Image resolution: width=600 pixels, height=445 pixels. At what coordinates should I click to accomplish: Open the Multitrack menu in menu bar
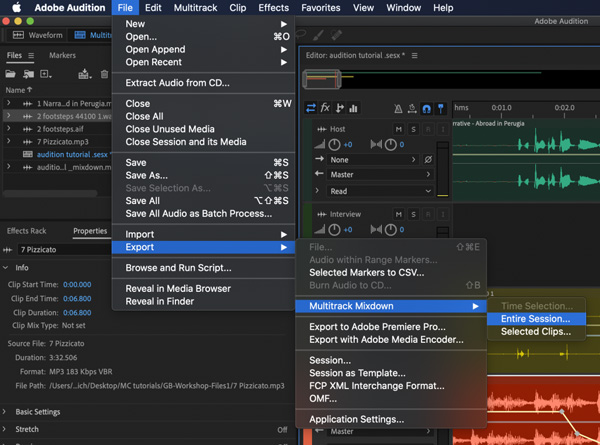click(195, 8)
